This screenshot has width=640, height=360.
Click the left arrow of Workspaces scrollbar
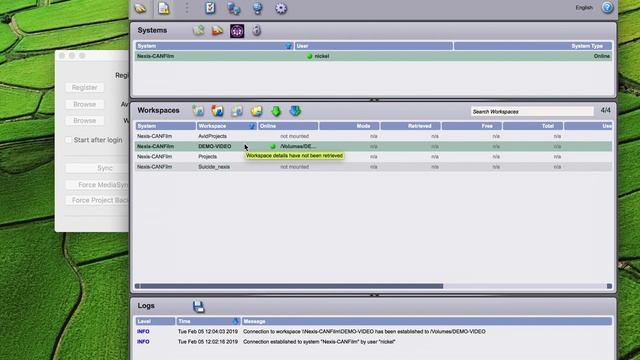click(x=138, y=286)
